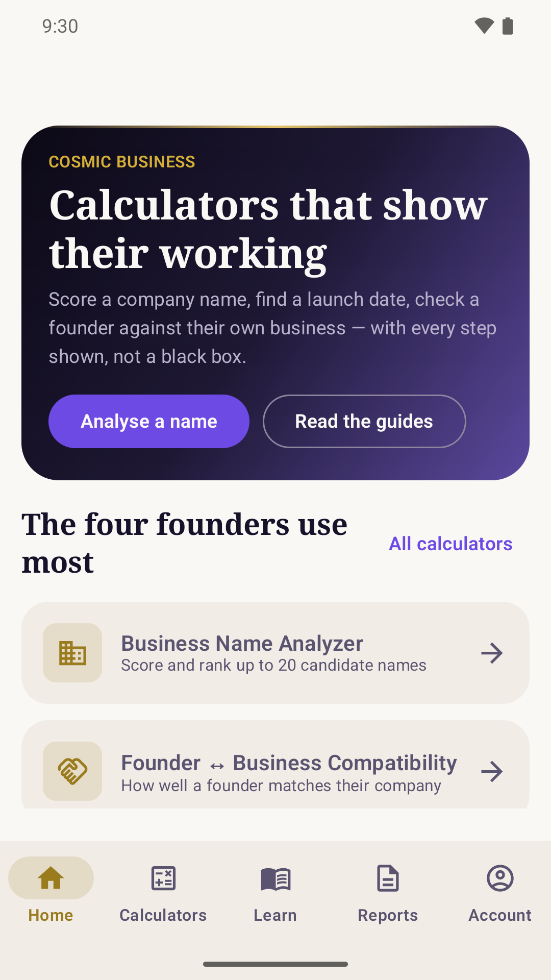551x980 pixels.
Task: Open arrow beside Business Name Analyzer
Action: pos(492,653)
